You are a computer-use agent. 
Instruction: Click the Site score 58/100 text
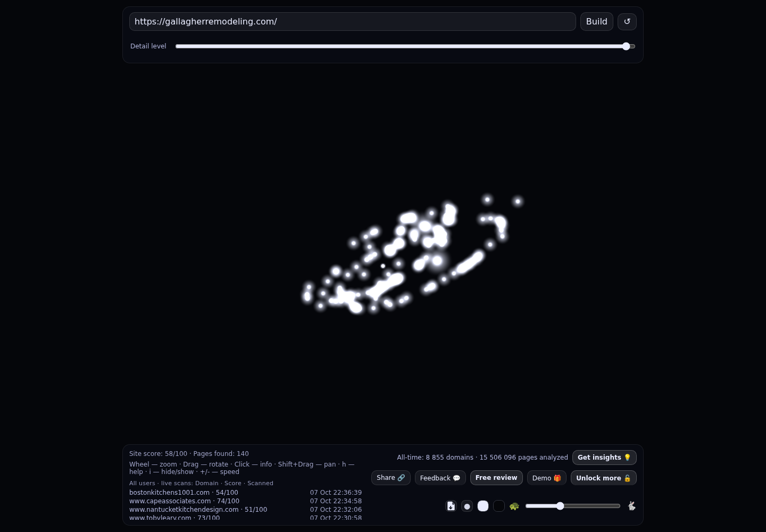tap(158, 454)
